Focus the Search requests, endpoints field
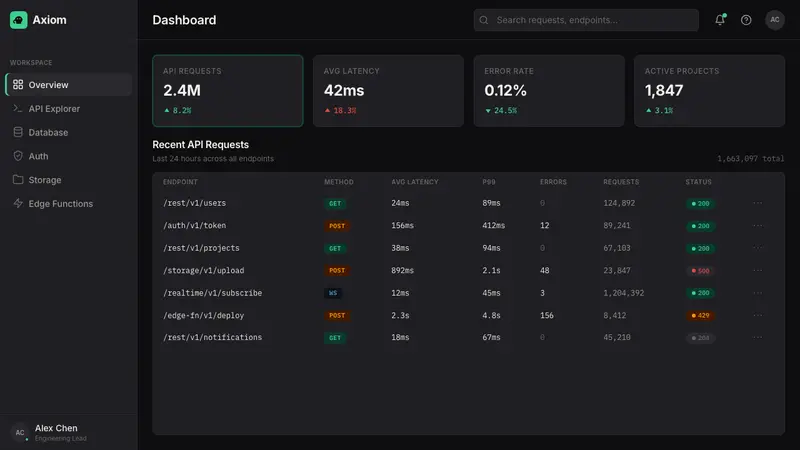This screenshot has height=450, width=800. (586, 20)
